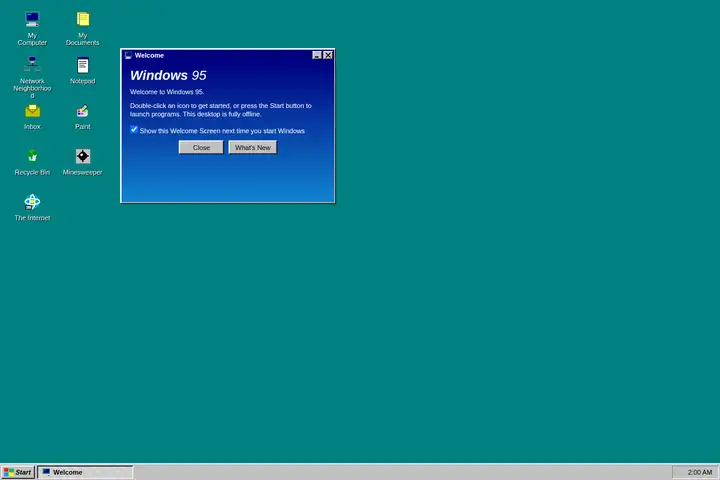Select The Internet desktop icon
This screenshot has width=720, height=480.
point(32,208)
